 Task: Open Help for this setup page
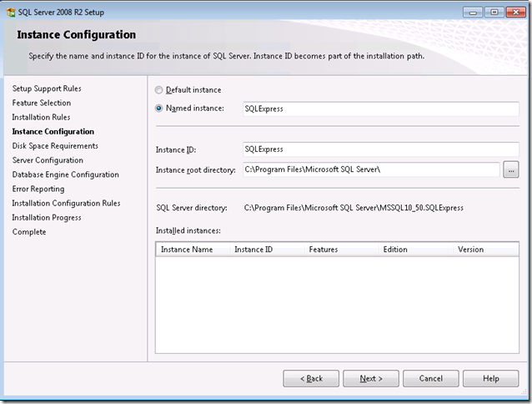[x=490, y=378]
